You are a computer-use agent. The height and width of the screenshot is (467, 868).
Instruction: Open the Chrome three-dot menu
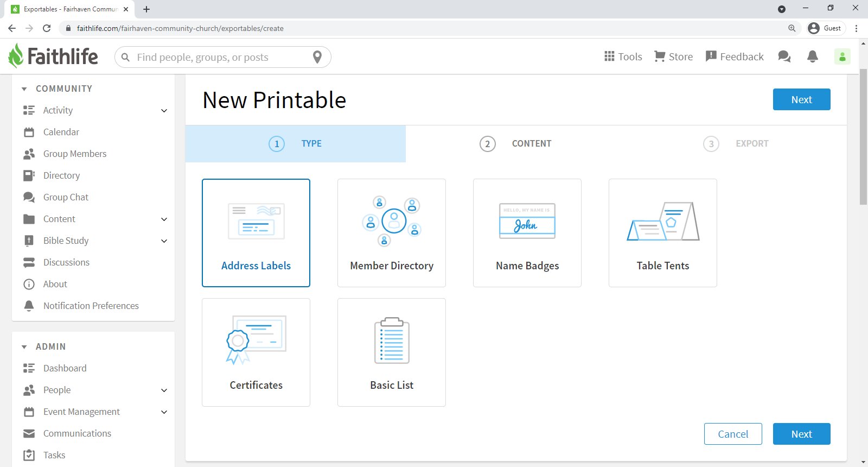(856, 28)
